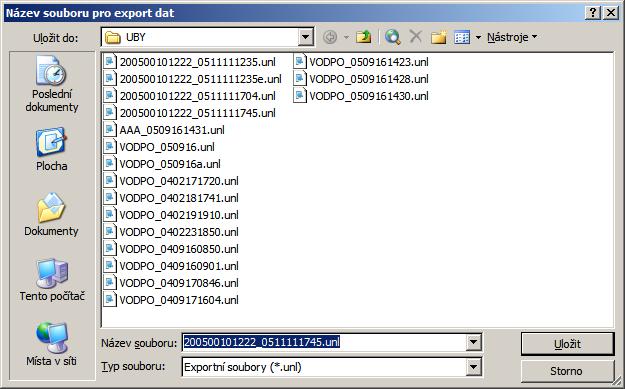Expand the Uložit do folder dropdown
Image resolution: width=625 pixels, height=389 pixels.
coord(305,37)
